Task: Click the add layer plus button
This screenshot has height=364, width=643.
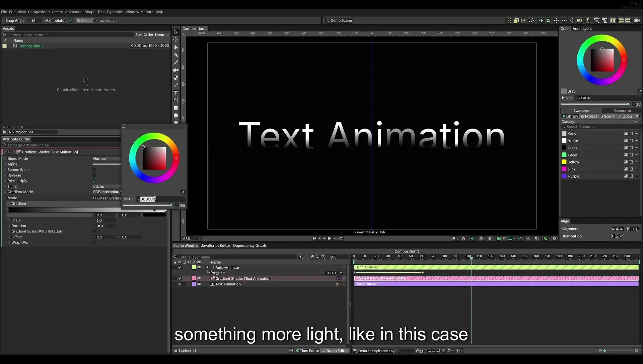Action: (301, 257)
